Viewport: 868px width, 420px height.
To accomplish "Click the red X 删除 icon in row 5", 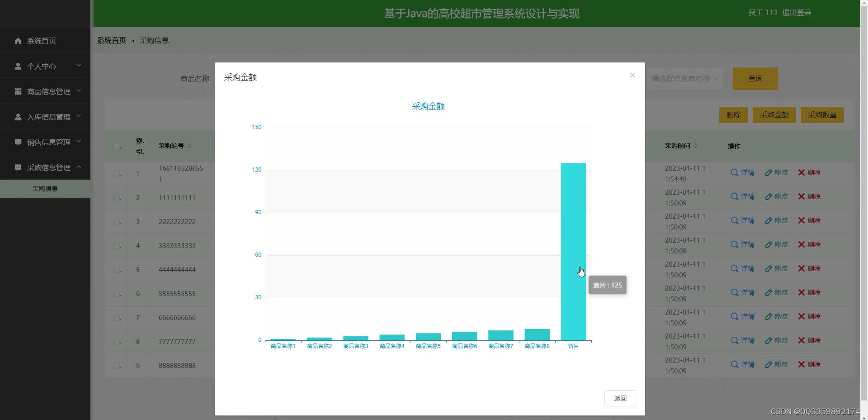I will click(x=802, y=268).
